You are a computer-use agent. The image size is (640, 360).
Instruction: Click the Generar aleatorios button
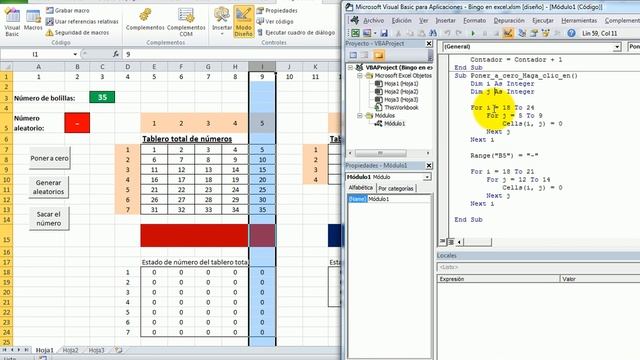point(49,187)
